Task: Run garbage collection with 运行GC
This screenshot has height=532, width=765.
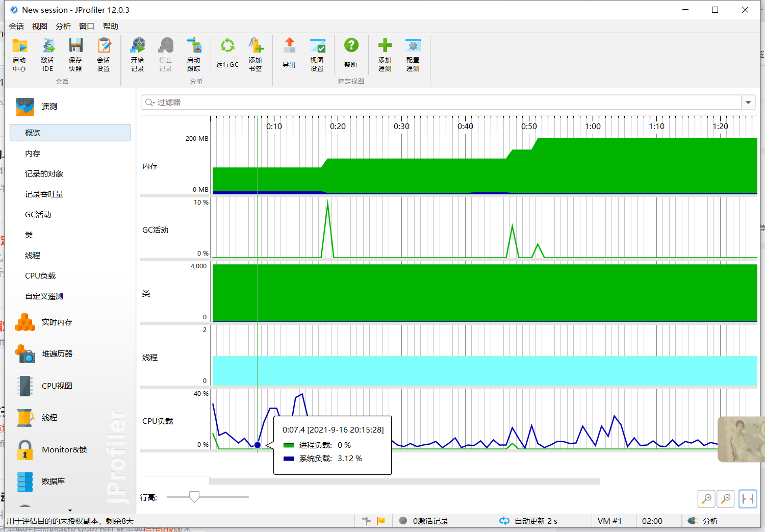Action: point(227,53)
